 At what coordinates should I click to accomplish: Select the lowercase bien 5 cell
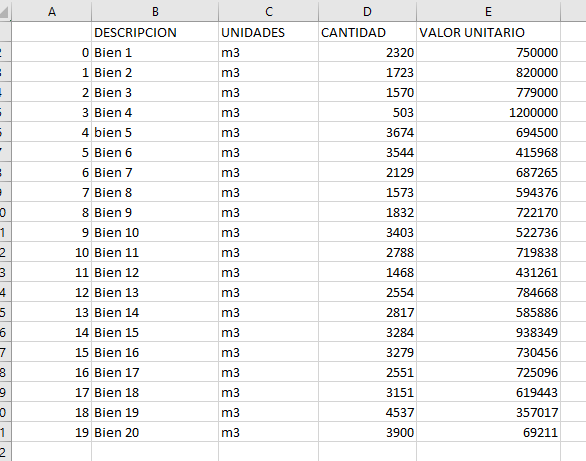pyautogui.click(x=155, y=132)
